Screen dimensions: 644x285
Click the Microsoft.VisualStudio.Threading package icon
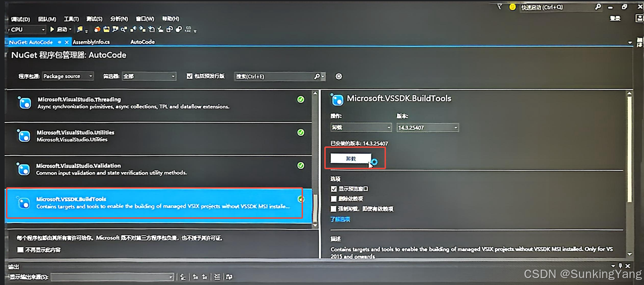click(x=24, y=102)
